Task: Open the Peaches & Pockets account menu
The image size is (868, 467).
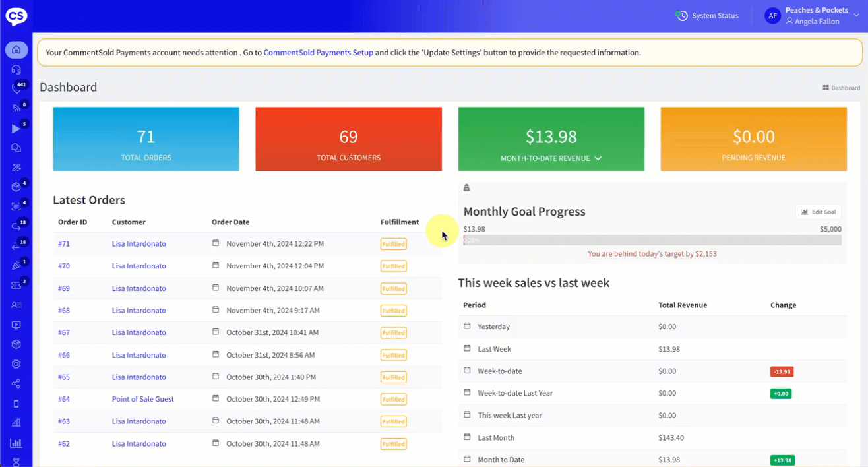Action: (x=813, y=16)
